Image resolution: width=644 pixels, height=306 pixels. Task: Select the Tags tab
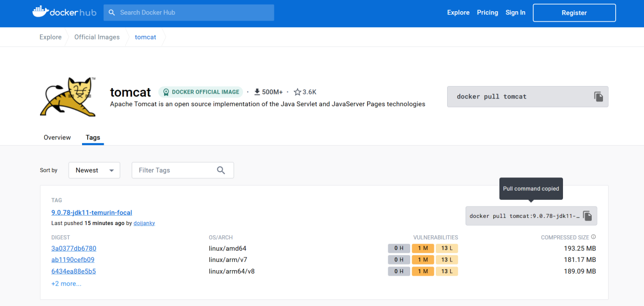pos(93,137)
